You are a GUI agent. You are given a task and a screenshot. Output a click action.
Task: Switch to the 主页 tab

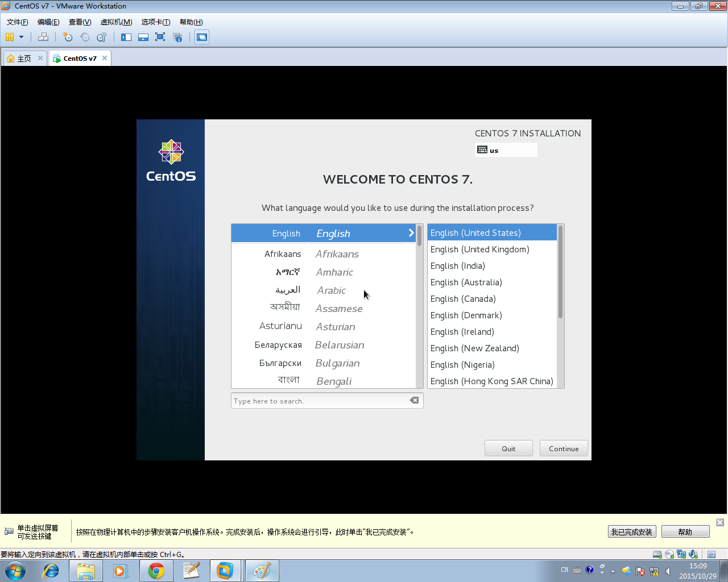24,59
